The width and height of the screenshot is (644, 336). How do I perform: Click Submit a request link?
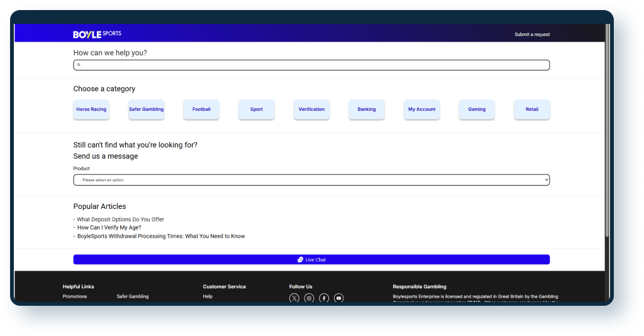531,35
